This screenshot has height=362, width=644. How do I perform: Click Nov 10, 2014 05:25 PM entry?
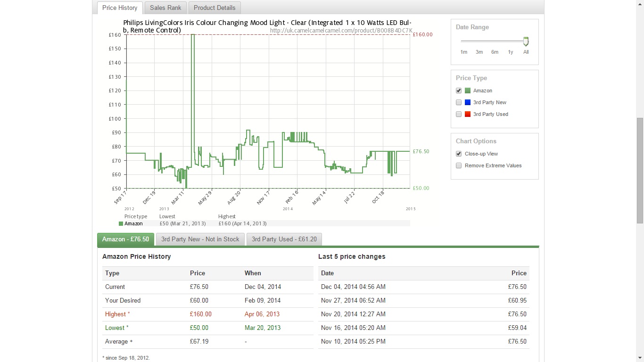pyautogui.click(x=353, y=341)
